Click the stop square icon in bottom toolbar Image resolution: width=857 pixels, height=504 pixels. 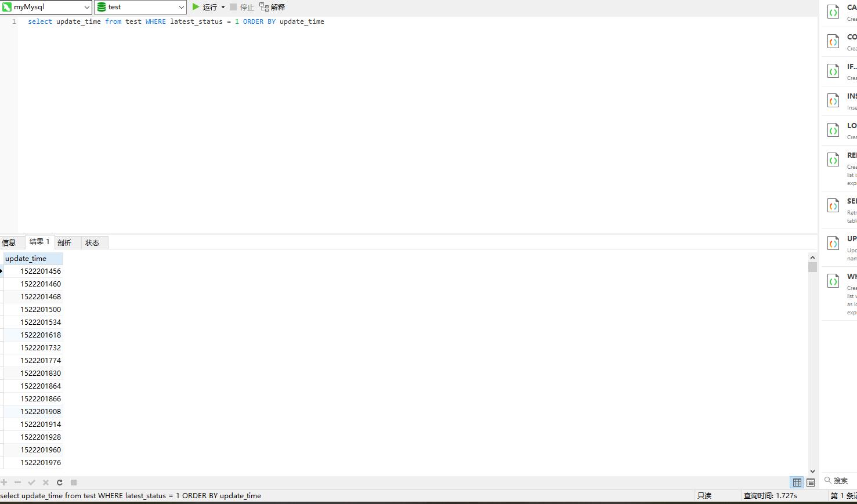point(74,483)
